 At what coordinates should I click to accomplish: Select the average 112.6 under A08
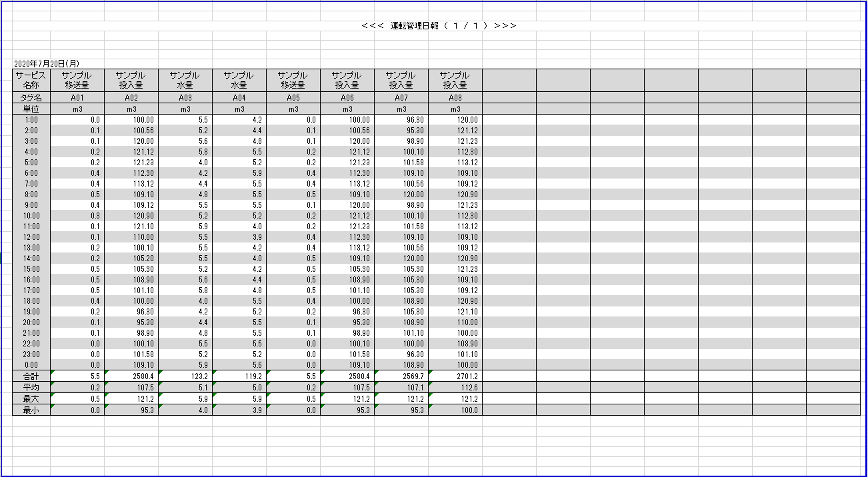click(x=455, y=388)
